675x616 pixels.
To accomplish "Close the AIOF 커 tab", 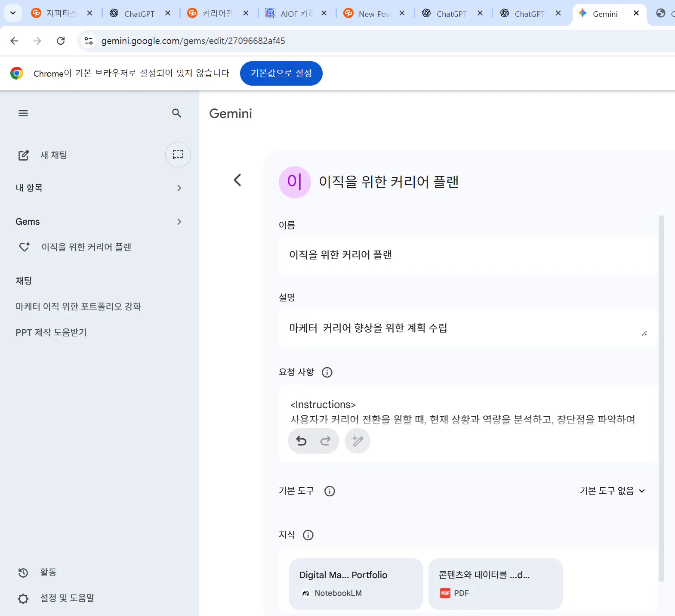I will [324, 13].
